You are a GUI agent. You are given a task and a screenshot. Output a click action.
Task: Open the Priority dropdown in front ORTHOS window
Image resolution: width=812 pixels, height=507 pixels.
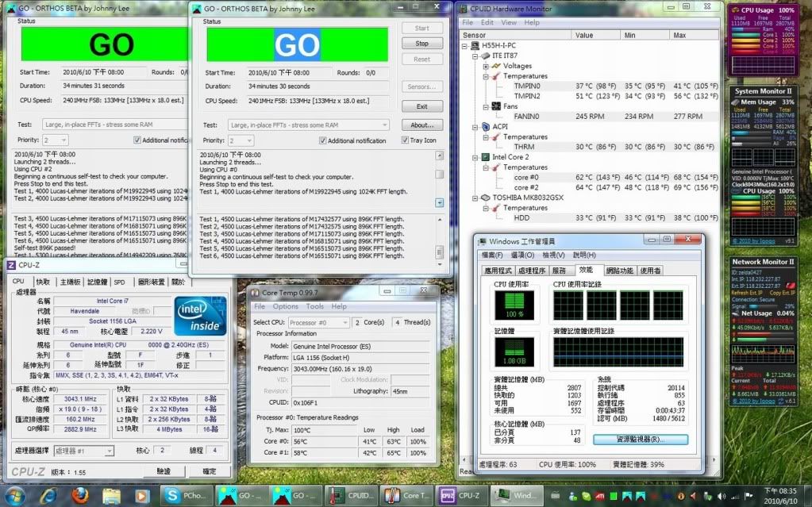tap(243, 140)
